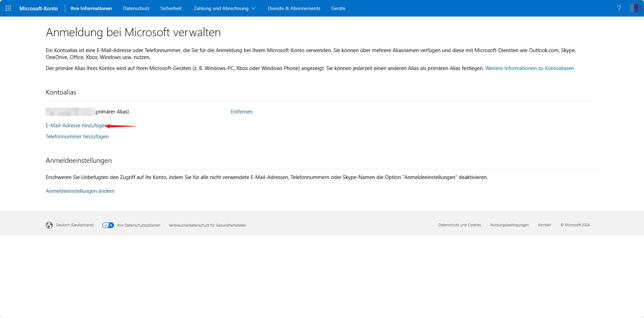
Task: Open Weitere Informationen zu Kontoaliasen link
Action: pos(530,68)
